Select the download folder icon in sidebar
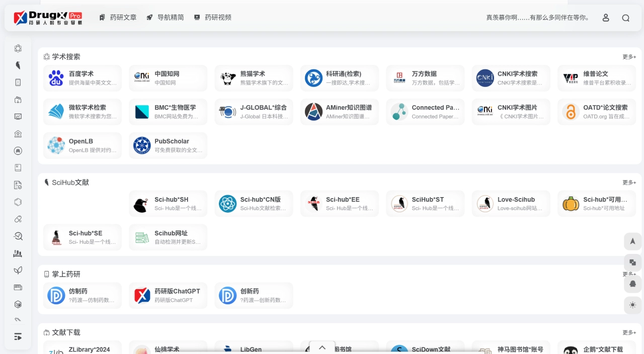This screenshot has width=644, height=354. [x=18, y=100]
